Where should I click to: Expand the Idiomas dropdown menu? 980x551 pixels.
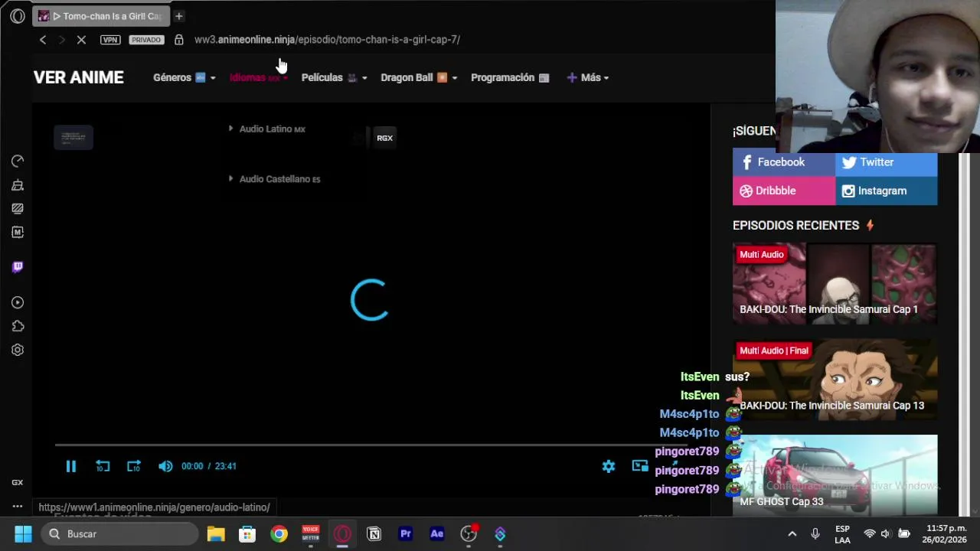click(x=259, y=77)
